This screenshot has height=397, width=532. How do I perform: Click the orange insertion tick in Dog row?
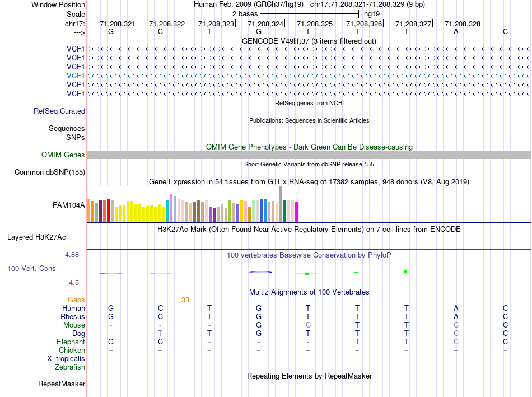(186, 333)
